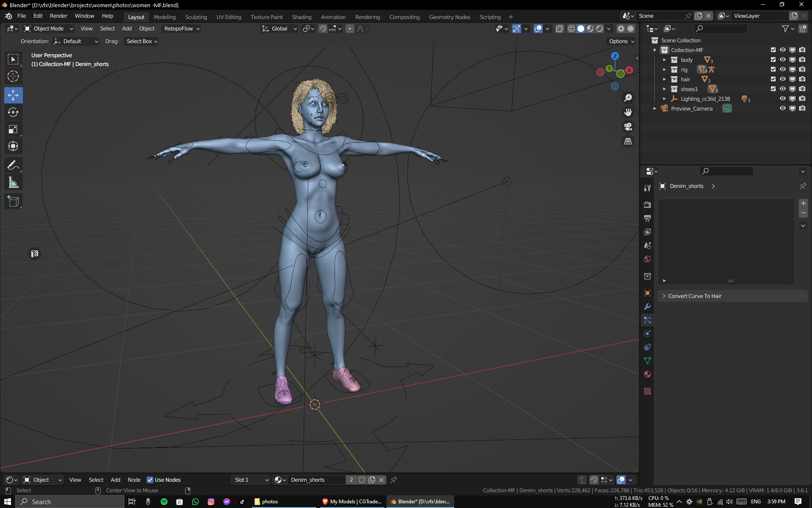812x508 pixels.
Task: Open the Output properties tab
Action: click(647, 218)
